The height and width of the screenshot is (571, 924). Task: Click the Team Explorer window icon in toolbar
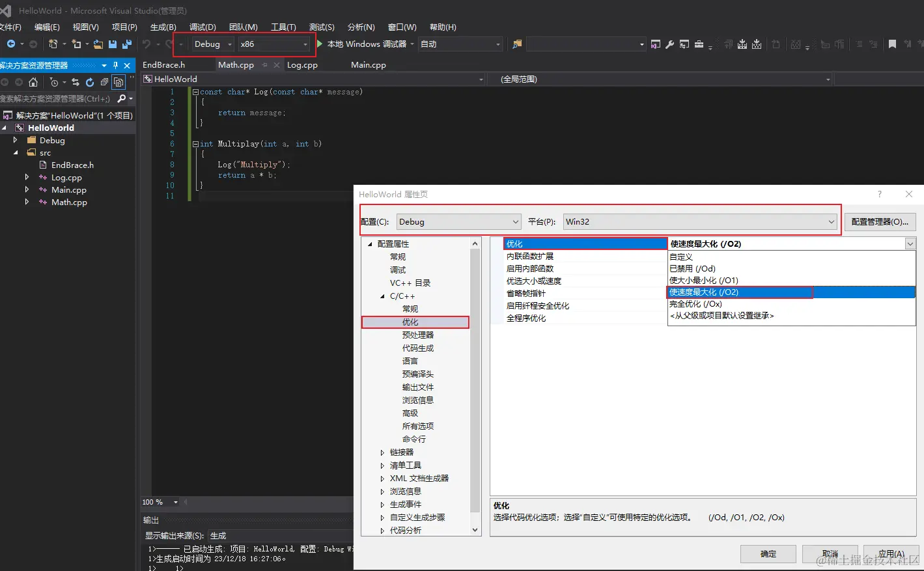[x=684, y=44]
